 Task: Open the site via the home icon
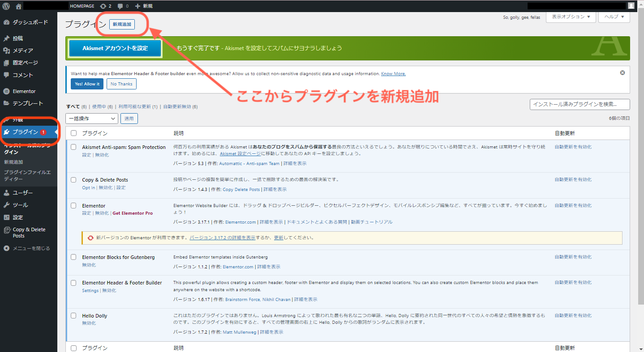18,6
